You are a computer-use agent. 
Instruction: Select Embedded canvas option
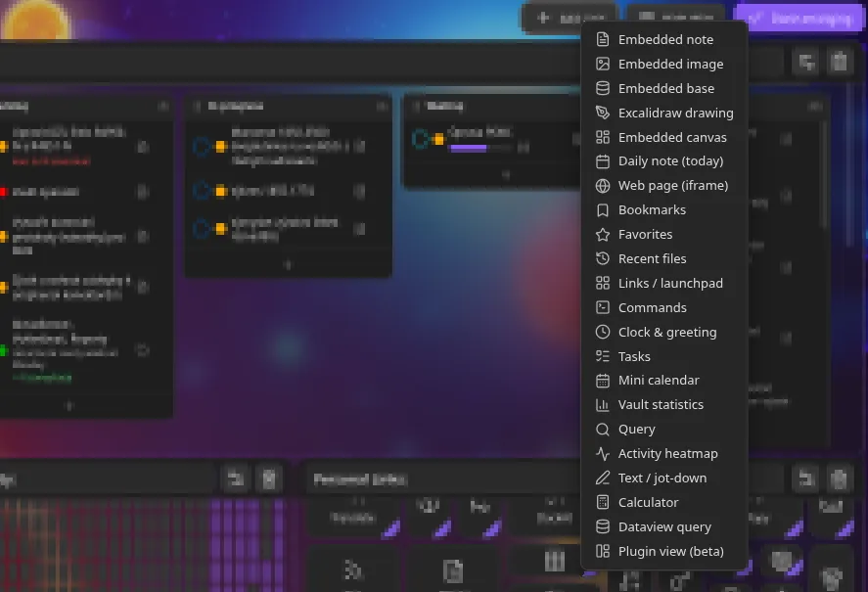click(x=664, y=137)
